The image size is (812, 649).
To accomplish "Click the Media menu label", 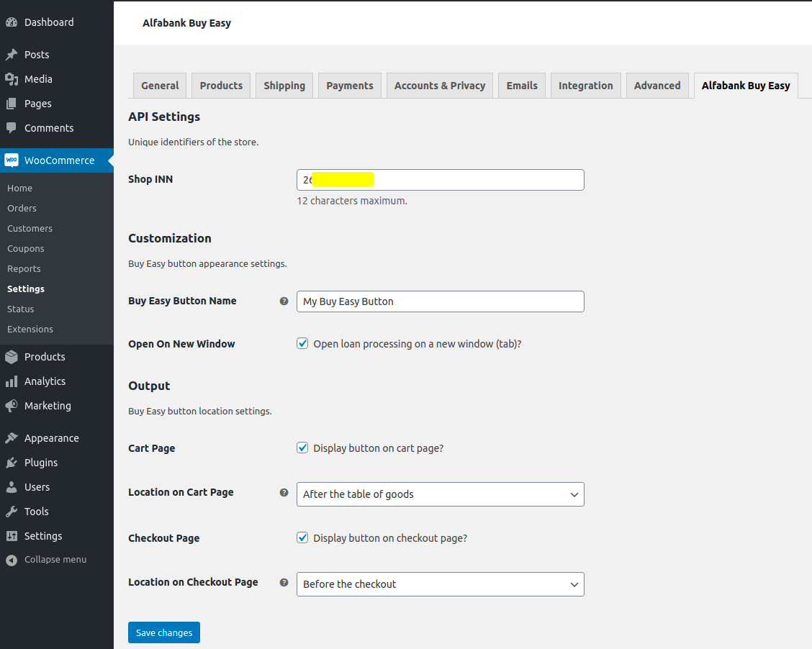I will (38, 78).
